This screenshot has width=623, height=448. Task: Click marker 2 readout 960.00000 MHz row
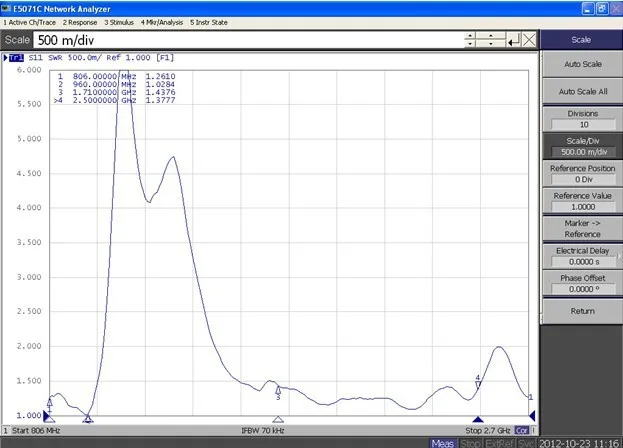[x=116, y=84]
